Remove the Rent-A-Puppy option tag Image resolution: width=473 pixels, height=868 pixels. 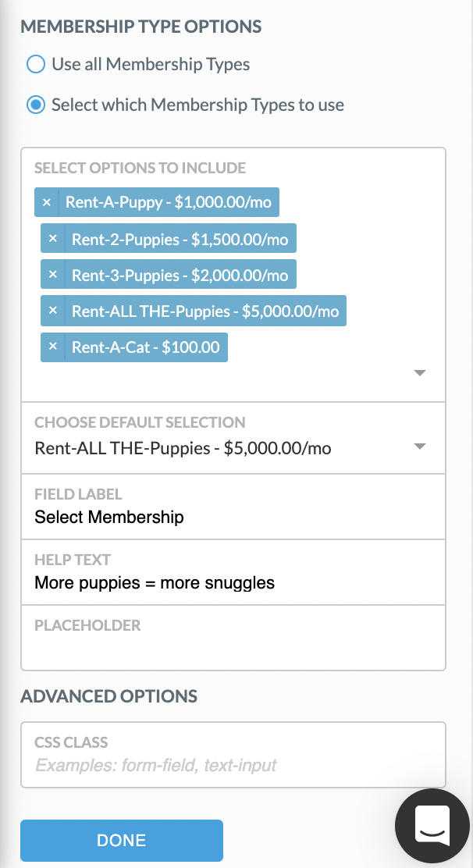tap(47, 202)
